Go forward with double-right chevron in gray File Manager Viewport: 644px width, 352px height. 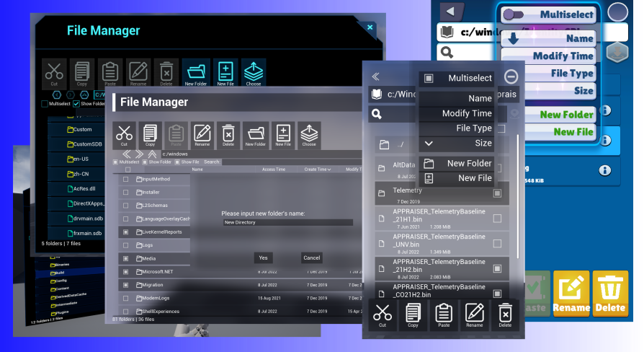click(x=139, y=154)
